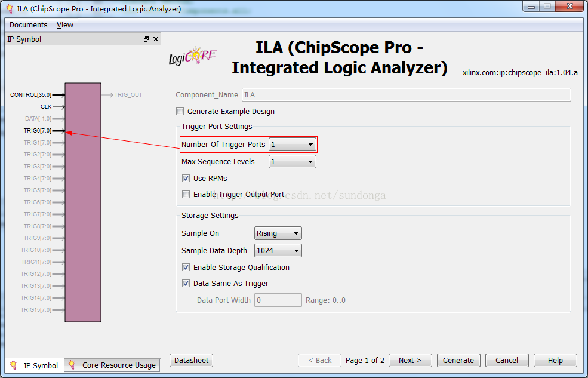Toggle Enable Storage Qualification checkbox

tap(186, 268)
